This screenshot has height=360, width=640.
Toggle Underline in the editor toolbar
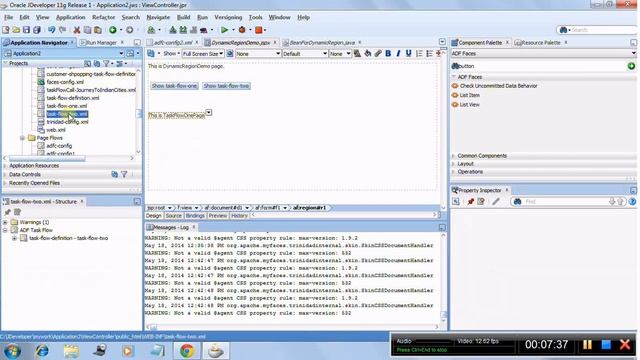point(408,53)
